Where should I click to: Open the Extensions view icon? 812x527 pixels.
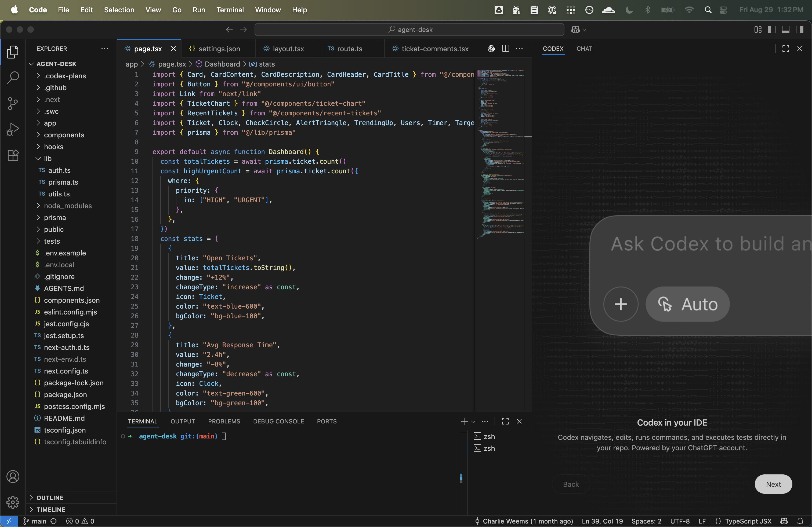13,155
